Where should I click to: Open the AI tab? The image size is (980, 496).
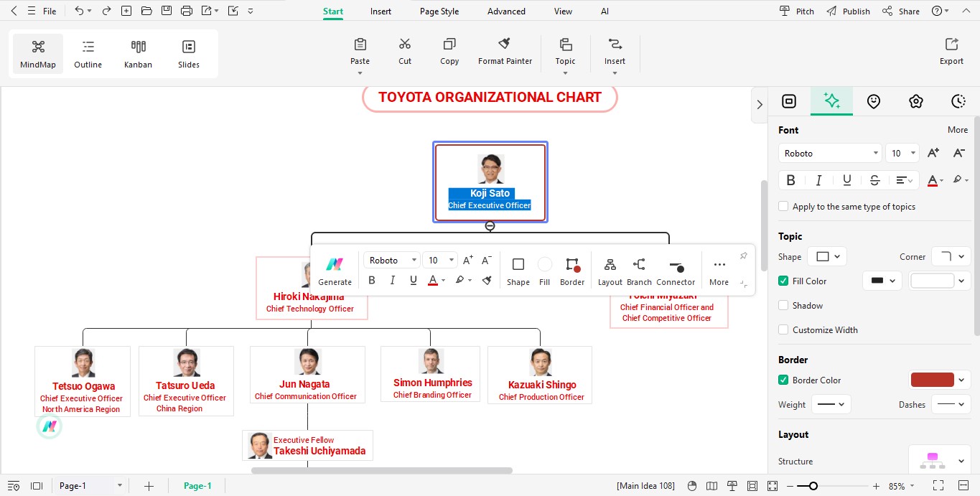[605, 11]
